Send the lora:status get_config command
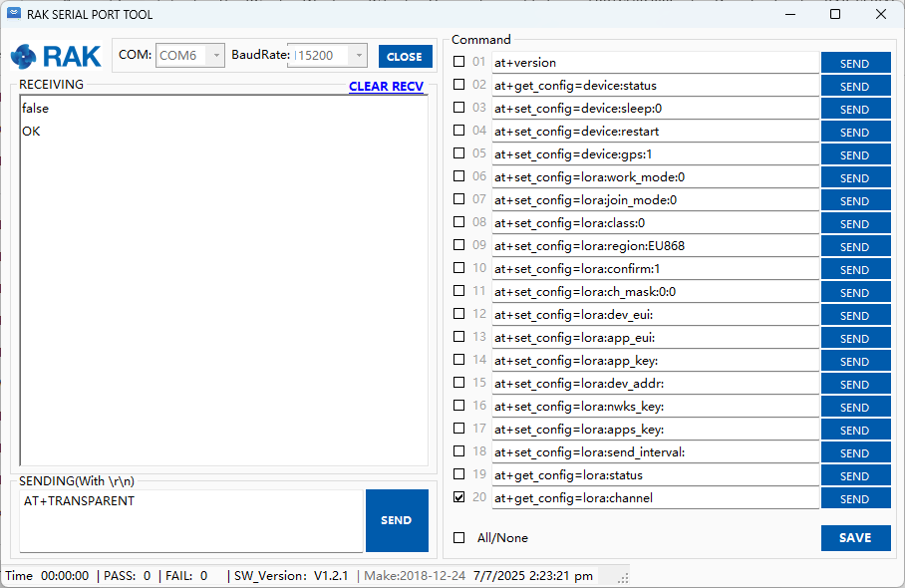905x588 pixels. [x=855, y=475]
